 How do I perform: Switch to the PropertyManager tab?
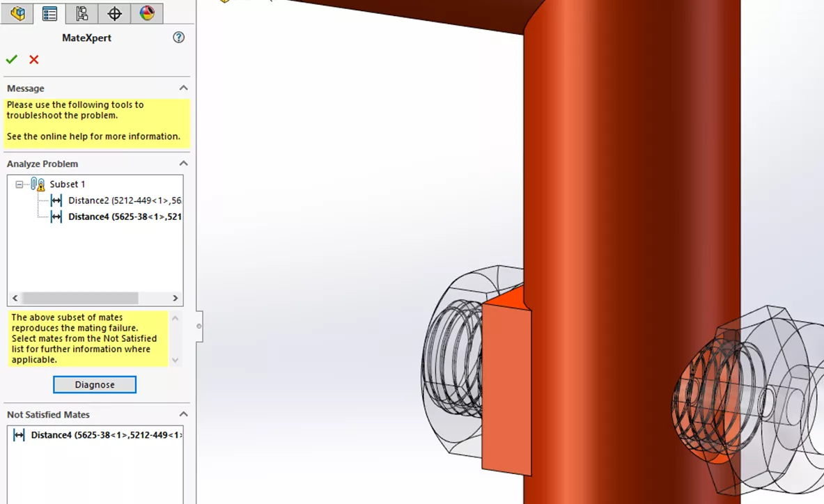click(49, 13)
